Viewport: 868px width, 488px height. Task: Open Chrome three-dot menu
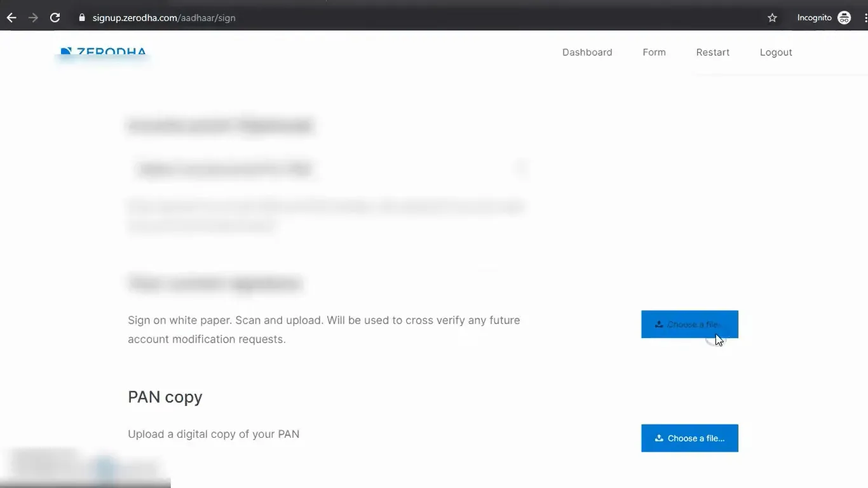coord(865,18)
